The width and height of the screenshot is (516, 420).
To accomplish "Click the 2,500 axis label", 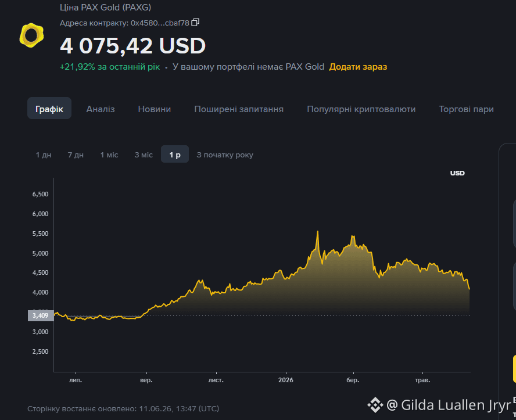I will (x=40, y=351).
